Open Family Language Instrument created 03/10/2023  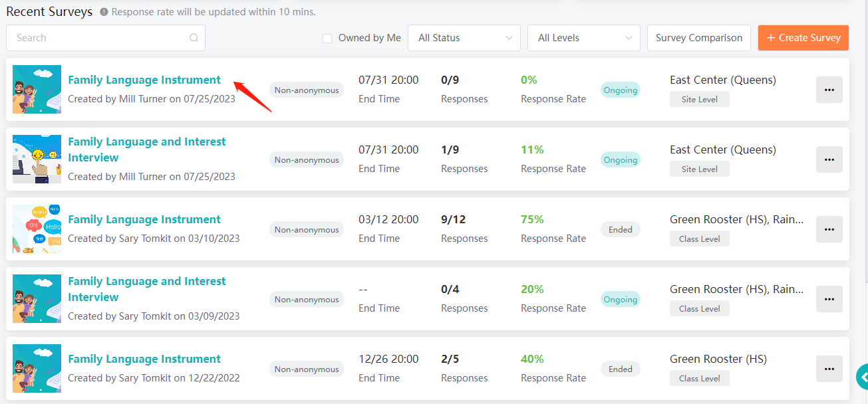click(x=144, y=219)
